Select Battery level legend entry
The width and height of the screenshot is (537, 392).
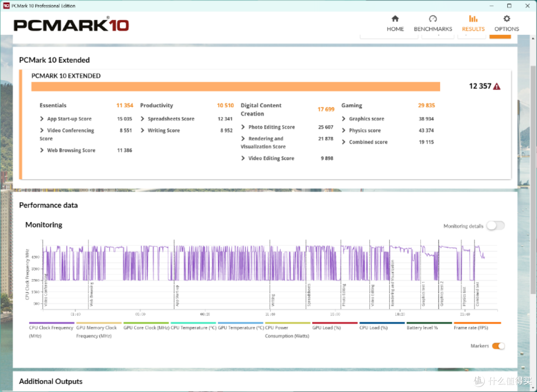[x=429, y=327]
